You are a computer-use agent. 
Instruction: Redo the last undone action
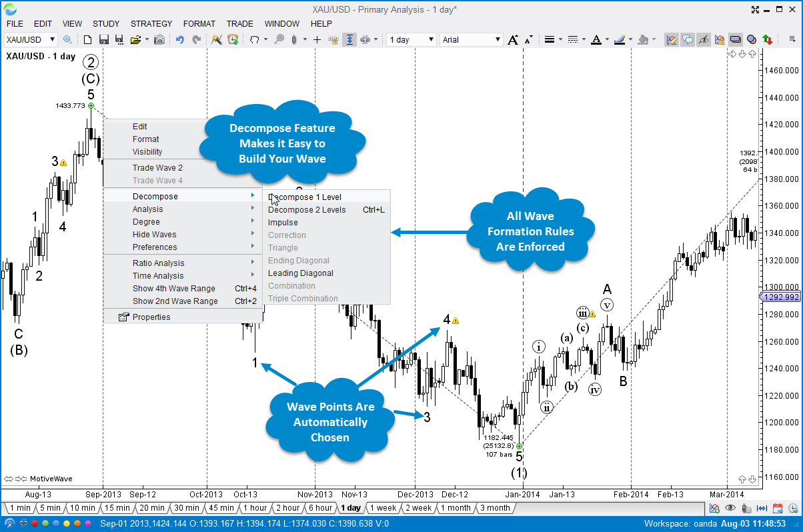[x=196, y=40]
